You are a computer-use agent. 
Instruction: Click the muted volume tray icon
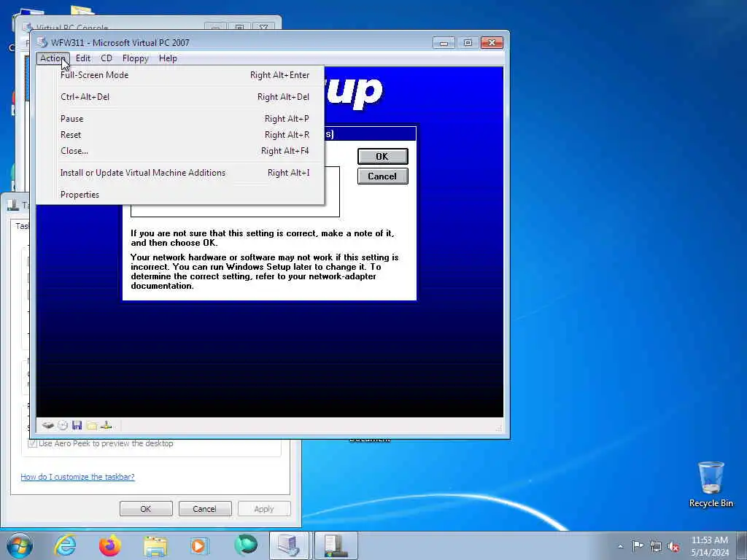point(673,546)
